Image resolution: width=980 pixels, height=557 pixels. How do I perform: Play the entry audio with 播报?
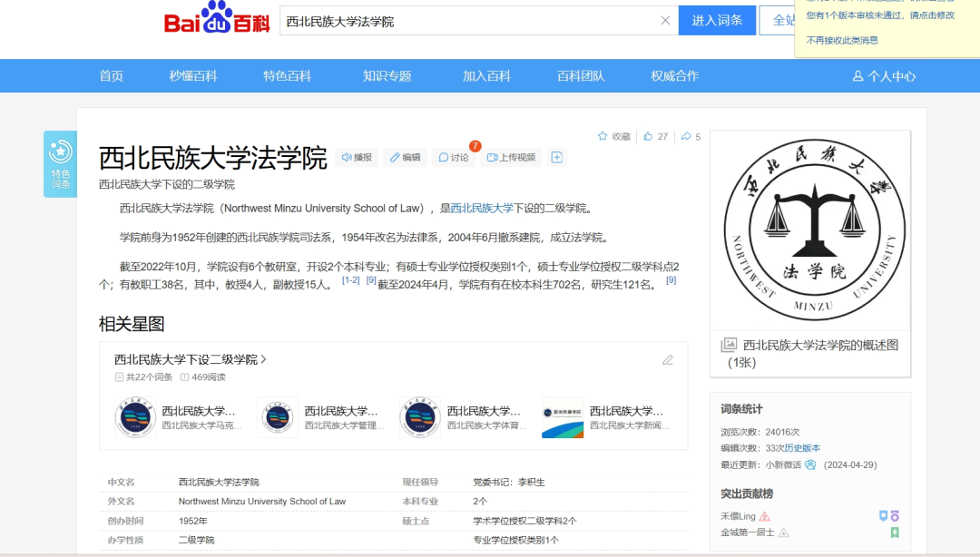(x=357, y=158)
